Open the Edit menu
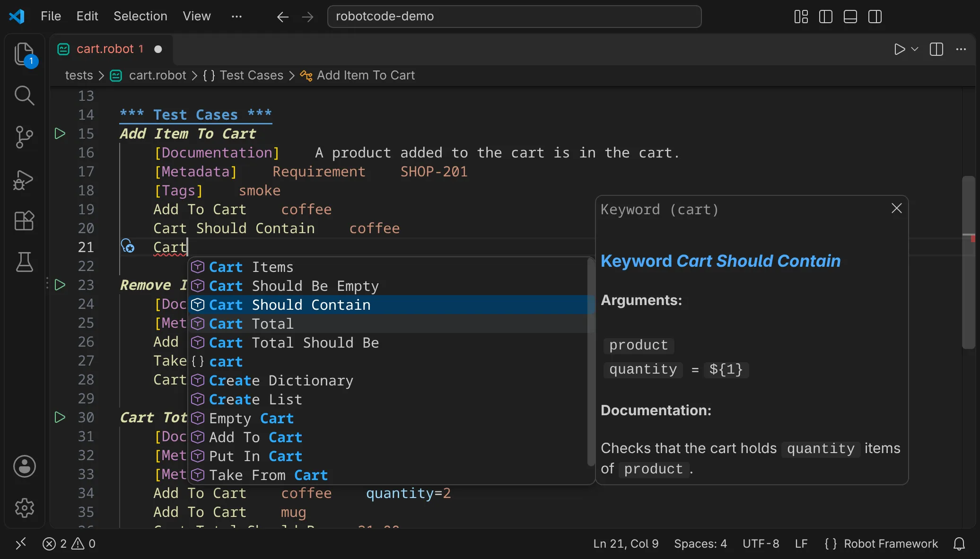 pos(87,16)
